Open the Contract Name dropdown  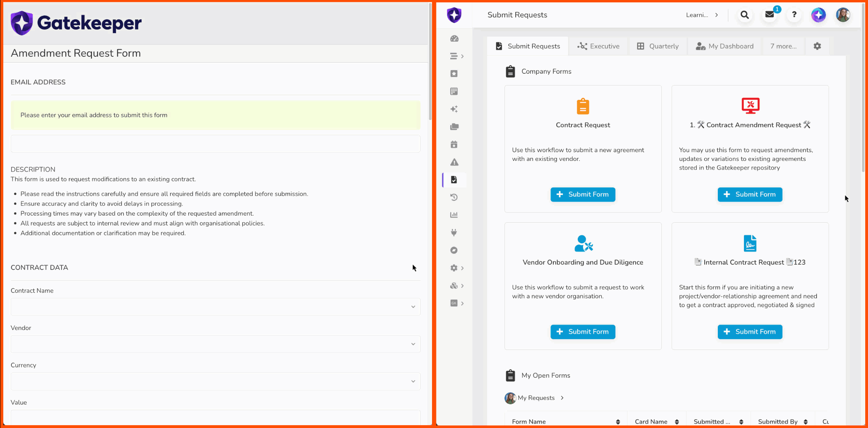(215, 307)
